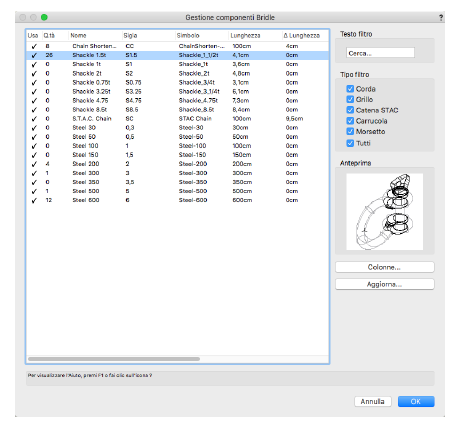Sort by the Δ Lunghezza column header
Image resolution: width=458 pixels, height=426 pixels.
point(302,35)
